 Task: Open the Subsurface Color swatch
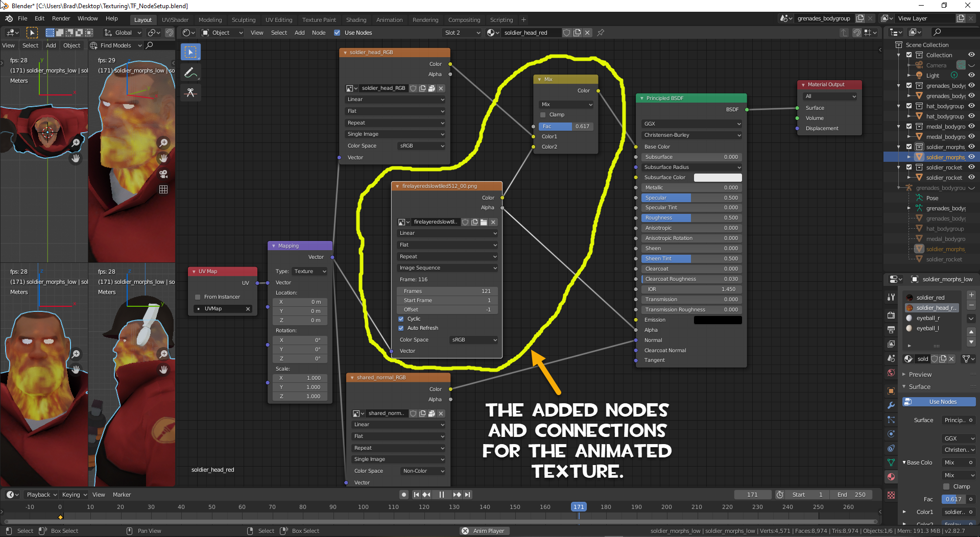(718, 178)
